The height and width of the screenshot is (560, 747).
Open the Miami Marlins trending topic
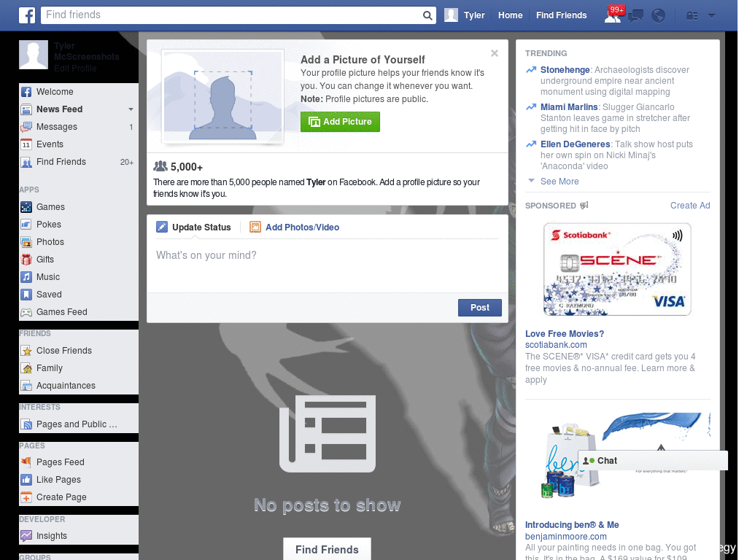tap(569, 107)
